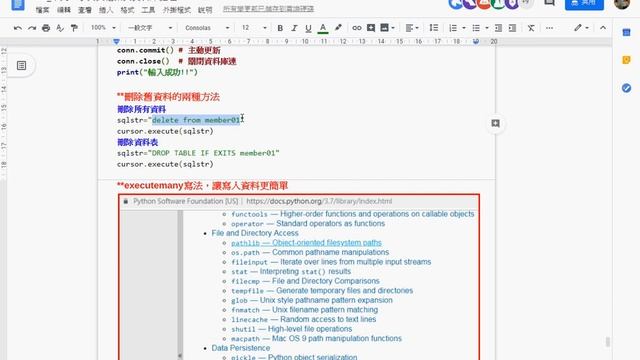Image resolution: width=640 pixels, height=360 pixels.
Task: Show the document outline icon
Action: point(21,65)
